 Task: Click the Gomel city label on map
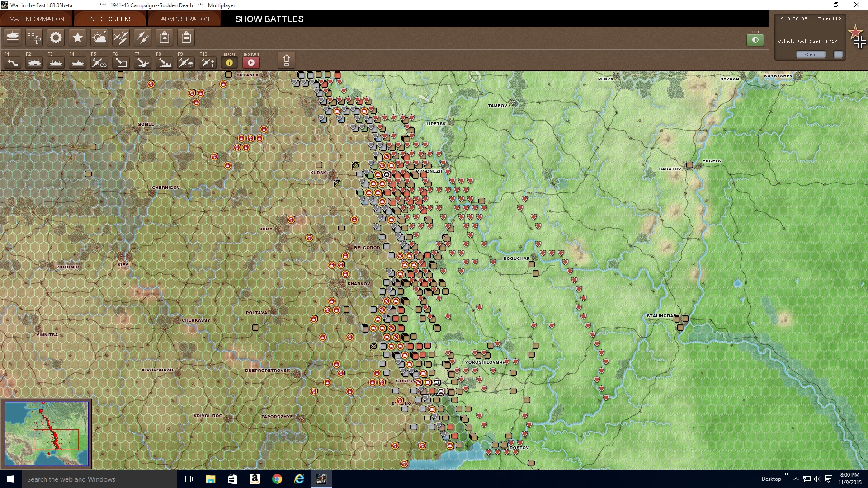[146, 124]
